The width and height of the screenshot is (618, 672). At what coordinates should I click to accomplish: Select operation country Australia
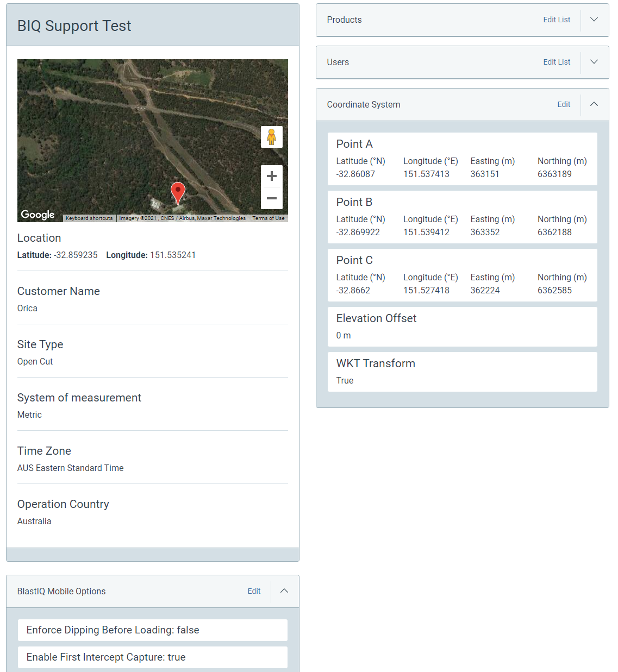[34, 521]
